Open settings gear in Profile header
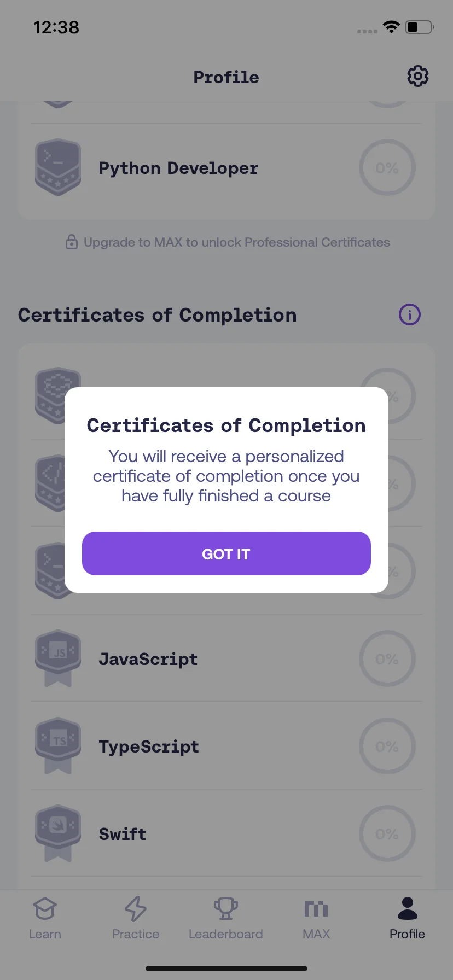Image resolution: width=453 pixels, height=980 pixels. (417, 77)
